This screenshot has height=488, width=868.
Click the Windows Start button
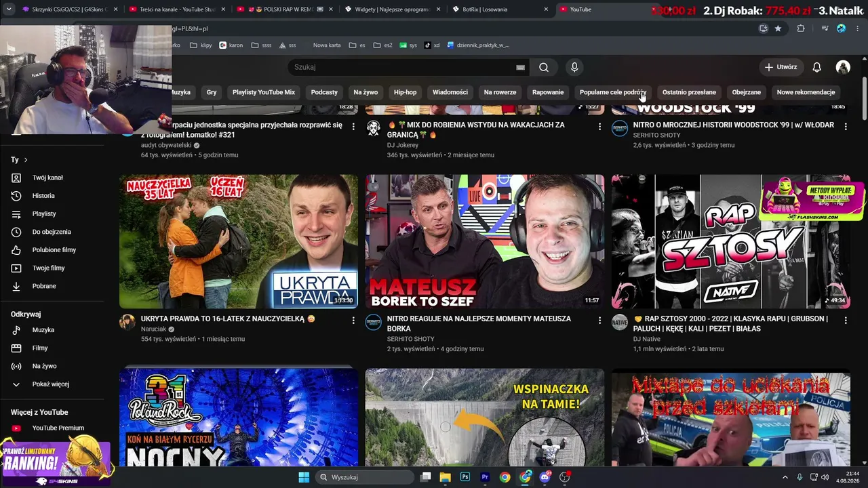click(303, 477)
